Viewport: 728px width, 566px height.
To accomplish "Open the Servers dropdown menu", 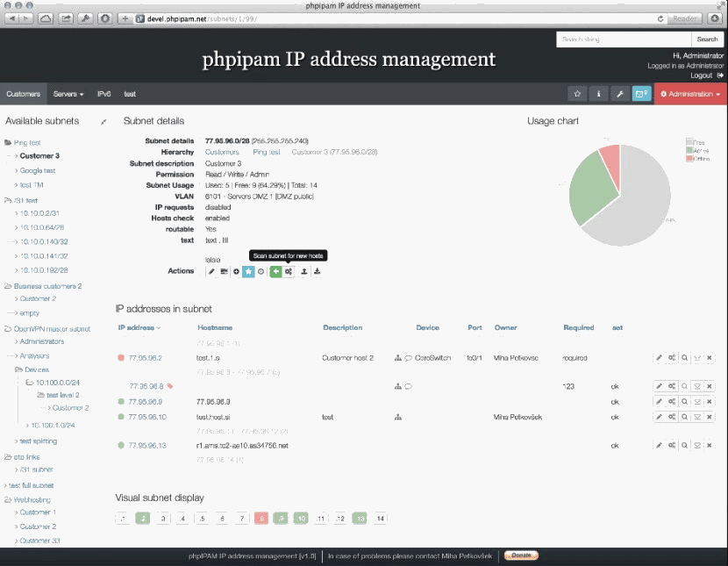I will point(68,94).
